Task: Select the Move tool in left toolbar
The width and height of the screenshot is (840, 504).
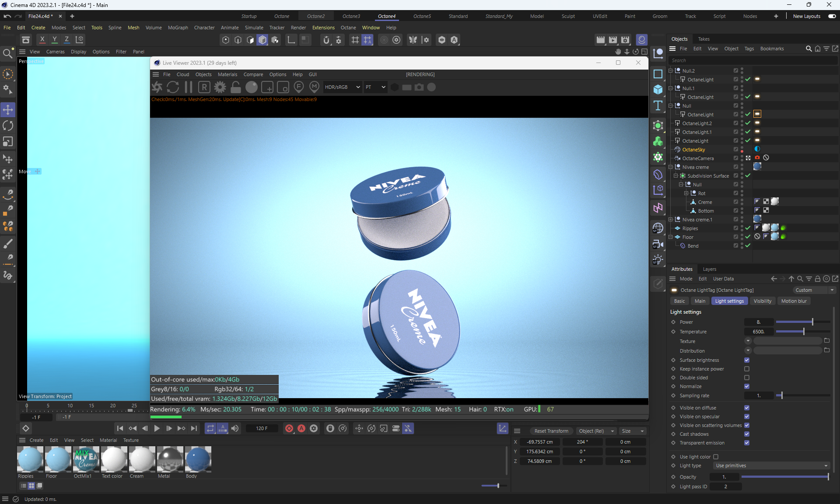Action: [8, 109]
